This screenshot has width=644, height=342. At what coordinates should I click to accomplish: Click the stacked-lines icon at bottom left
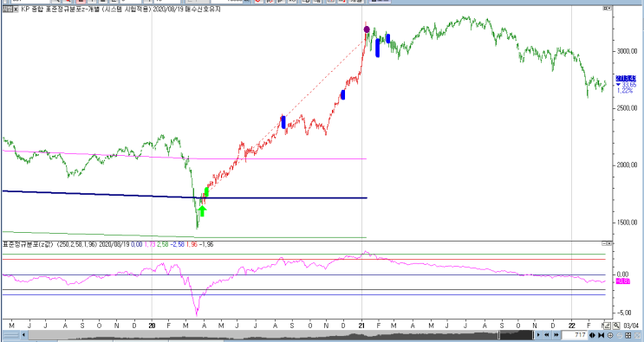tap(10, 335)
